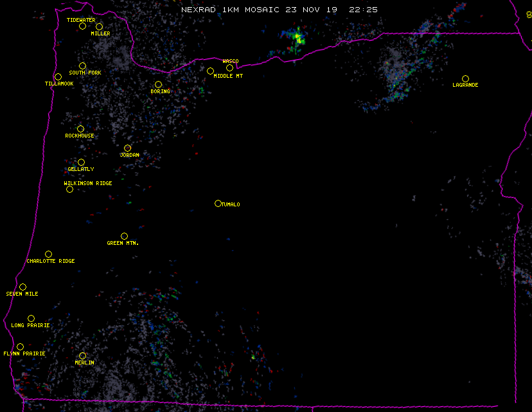This screenshot has width=532, height=412.
Task: Select the Middle Mt station marker
Action: click(210, 71)
